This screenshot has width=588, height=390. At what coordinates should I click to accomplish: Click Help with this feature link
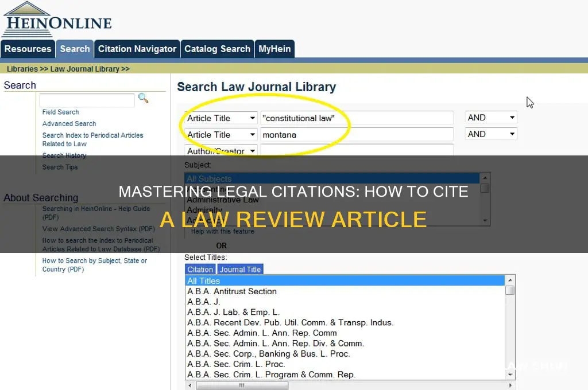(x=222, y=232)
